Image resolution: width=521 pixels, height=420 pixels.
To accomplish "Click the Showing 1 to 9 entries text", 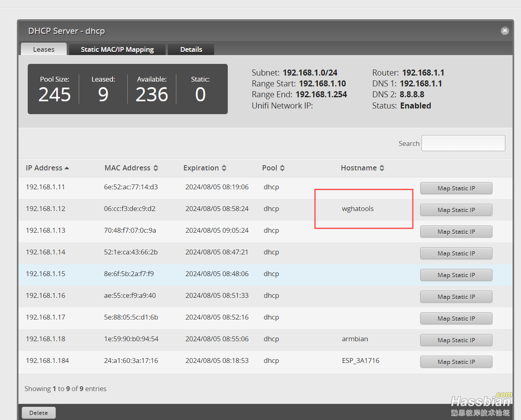I will [x=65, y=389].
